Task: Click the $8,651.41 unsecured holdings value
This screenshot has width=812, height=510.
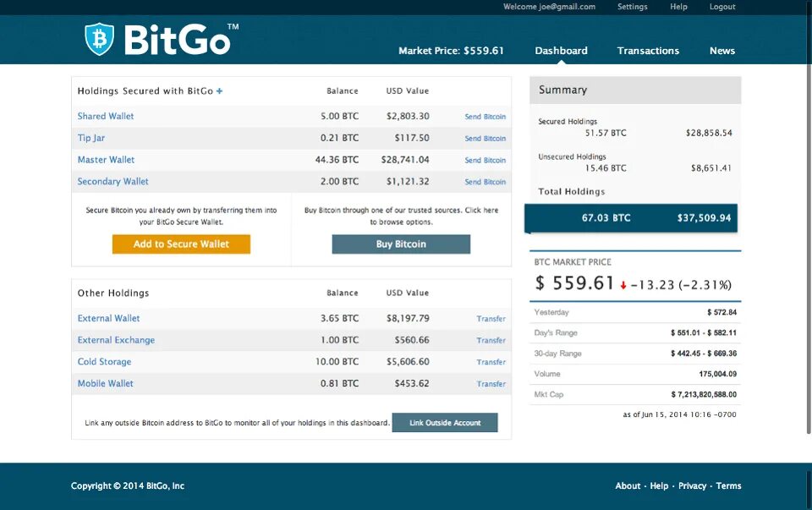Action: click(x=711, y=167)
